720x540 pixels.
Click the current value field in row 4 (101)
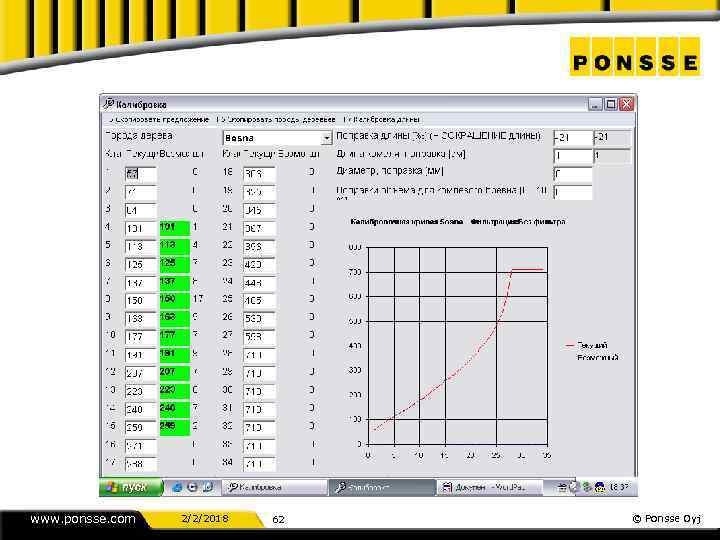click(141, 228)
